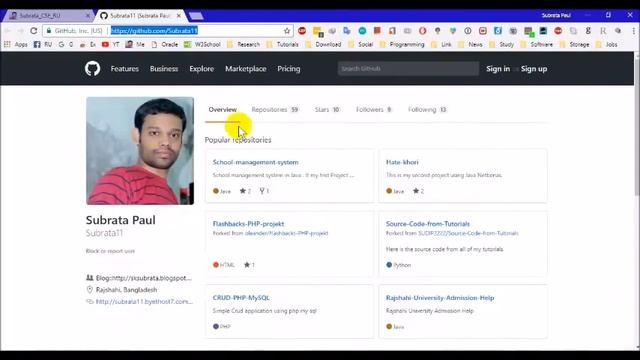The image size is (640, 360).
Task: Expand the Link bookmarks folder
Action: coord(441,44)
